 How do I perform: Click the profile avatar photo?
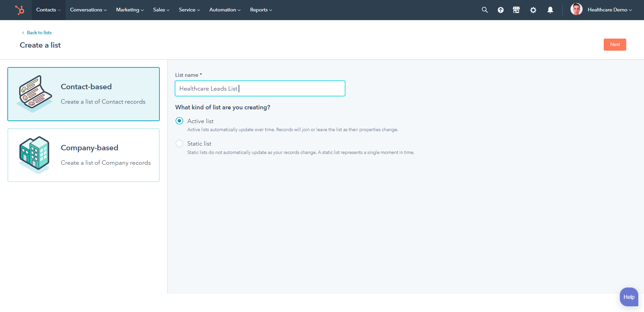point(576,9)
